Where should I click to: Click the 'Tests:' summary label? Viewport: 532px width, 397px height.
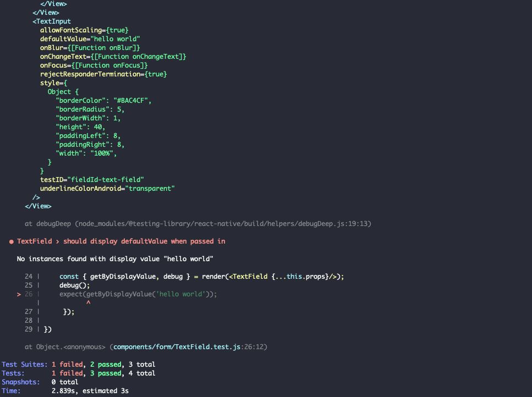(13, 373)
